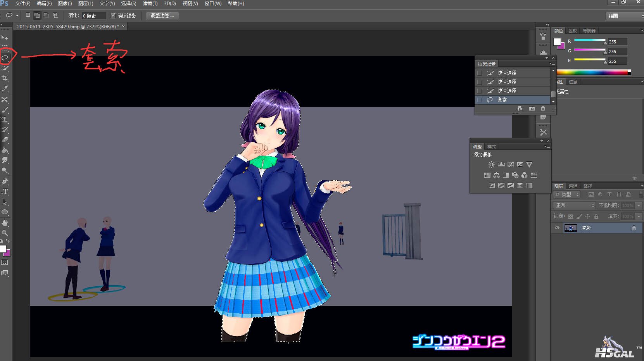
Task: Add a Photo Filter adjustment
Action: click(x=515, y=175)
